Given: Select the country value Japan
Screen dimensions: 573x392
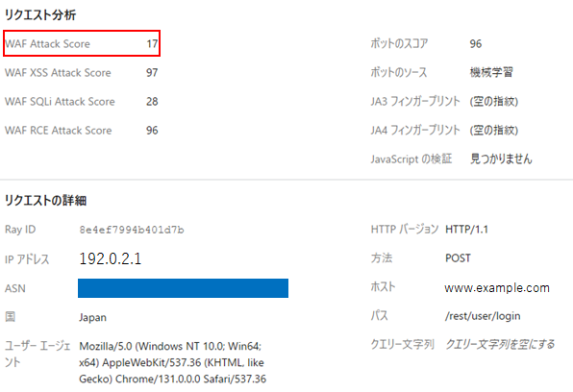Looking at the screenshot, I should 93,317.
